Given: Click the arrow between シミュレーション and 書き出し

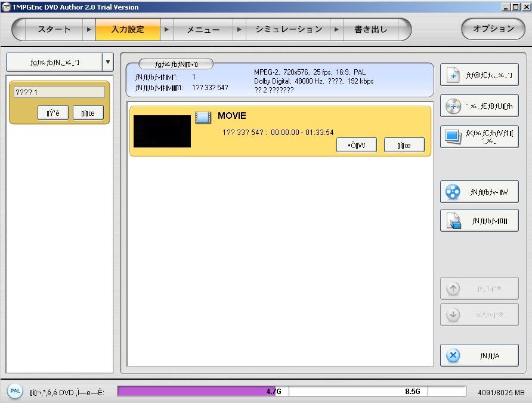Looking at the screenshot, I should pyautogui.click(x=336, y=29).
